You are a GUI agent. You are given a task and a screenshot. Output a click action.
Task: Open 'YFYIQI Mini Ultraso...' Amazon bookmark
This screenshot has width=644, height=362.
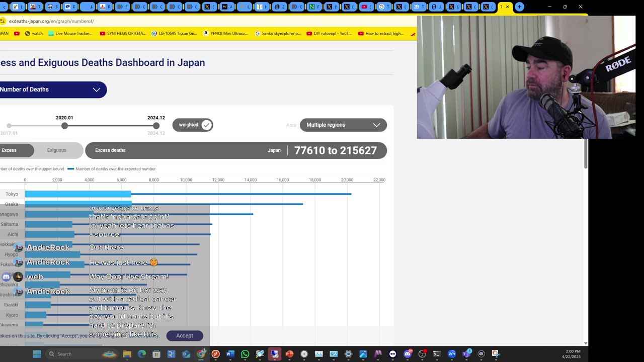click(225, 34)
